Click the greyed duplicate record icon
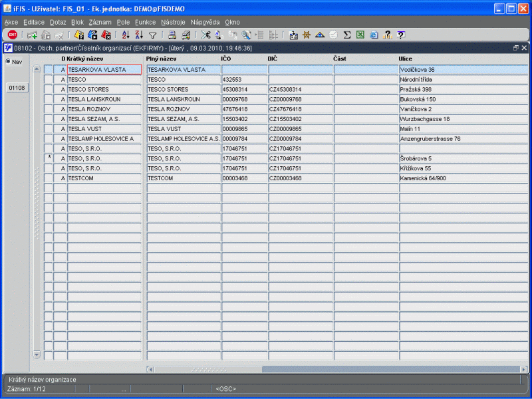 45,35
